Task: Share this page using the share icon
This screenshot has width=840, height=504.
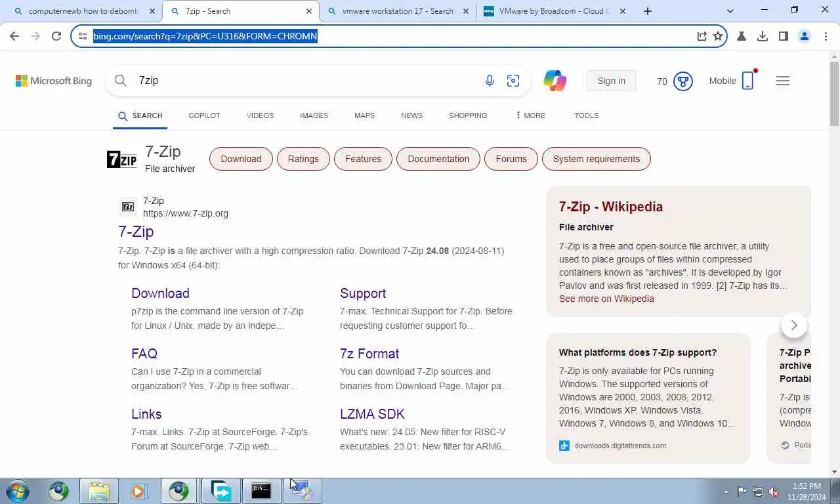Action: point(702,36)
